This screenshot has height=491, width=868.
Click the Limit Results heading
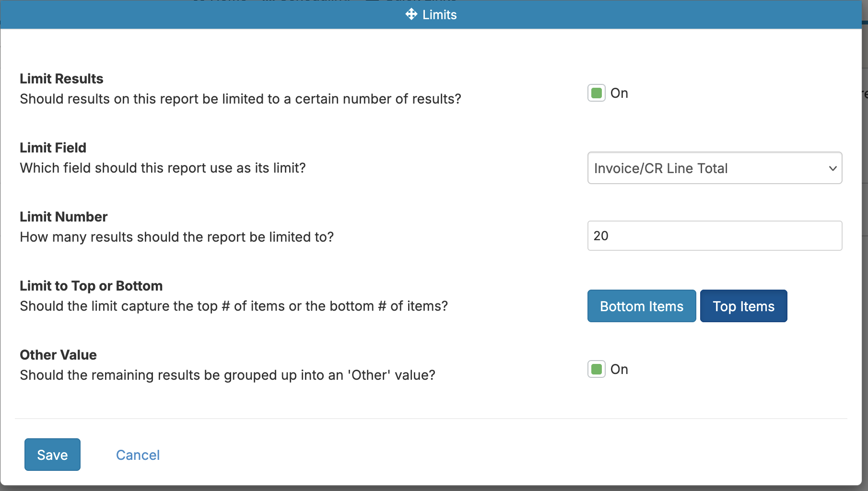point(61,79)
